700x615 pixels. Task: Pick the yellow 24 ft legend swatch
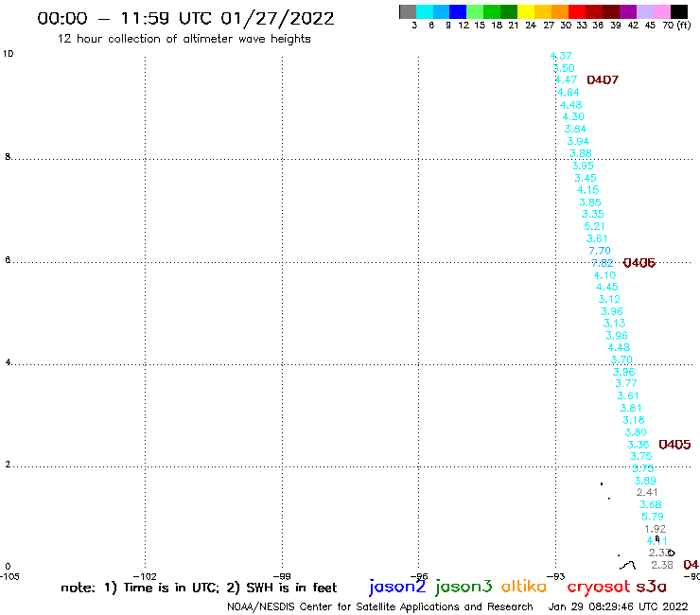pos(526,11)
